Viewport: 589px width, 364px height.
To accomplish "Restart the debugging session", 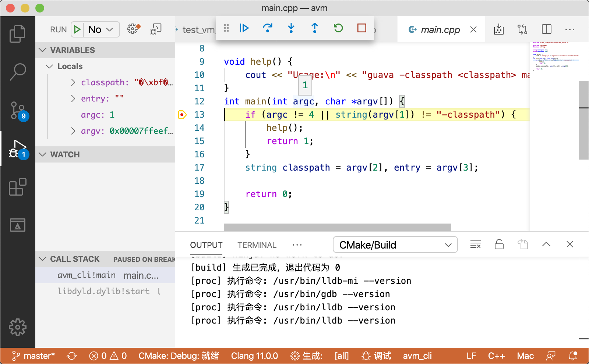I will (x=338, y=28).
